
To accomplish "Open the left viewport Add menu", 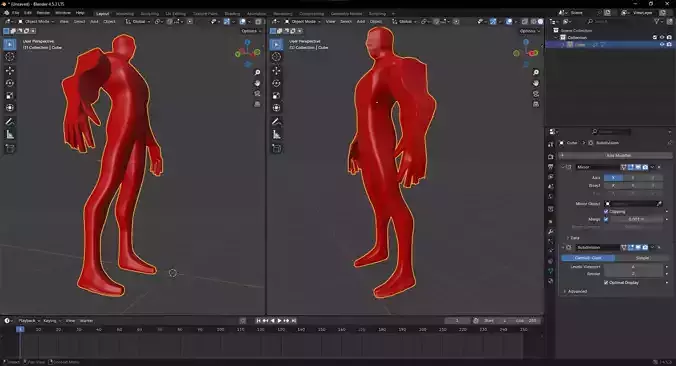I will point(94,22).
